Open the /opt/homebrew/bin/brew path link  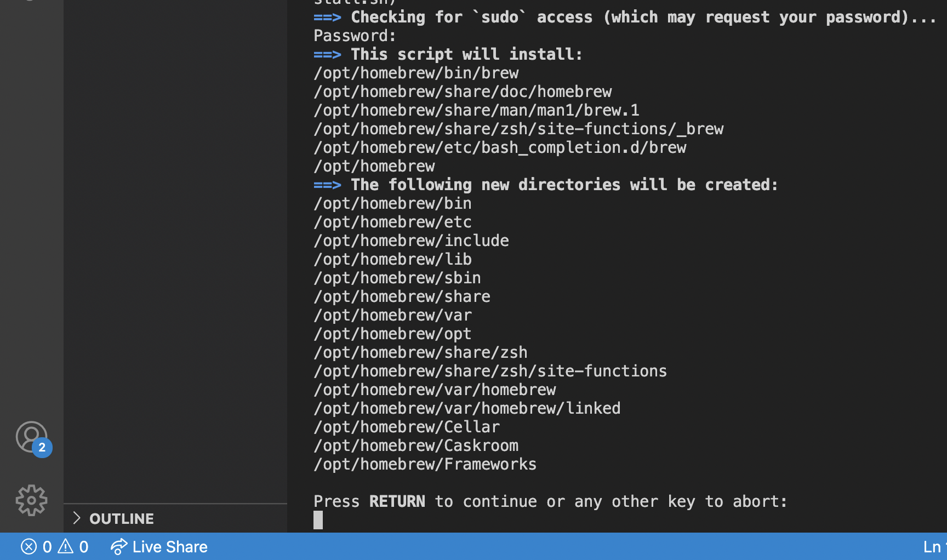click(416, 73)
